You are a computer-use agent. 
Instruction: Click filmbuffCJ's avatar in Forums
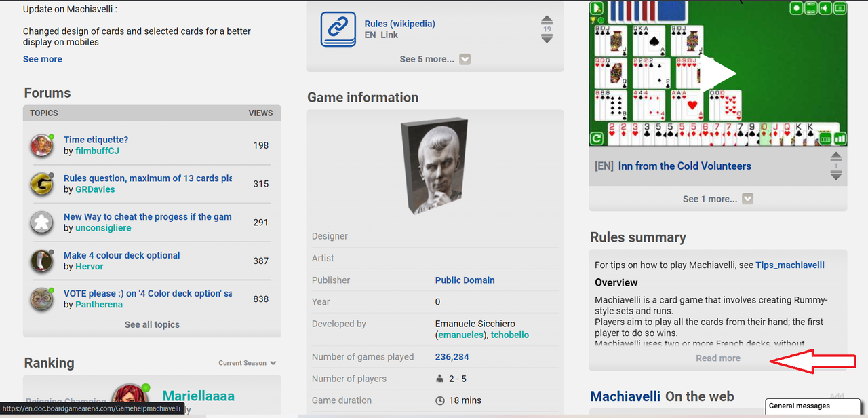coord(42,145)
